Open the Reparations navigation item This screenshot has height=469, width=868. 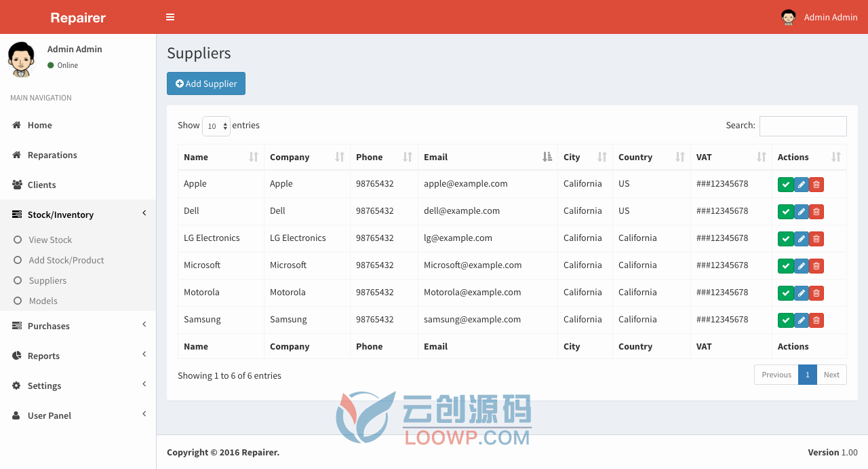pos(78,155)
